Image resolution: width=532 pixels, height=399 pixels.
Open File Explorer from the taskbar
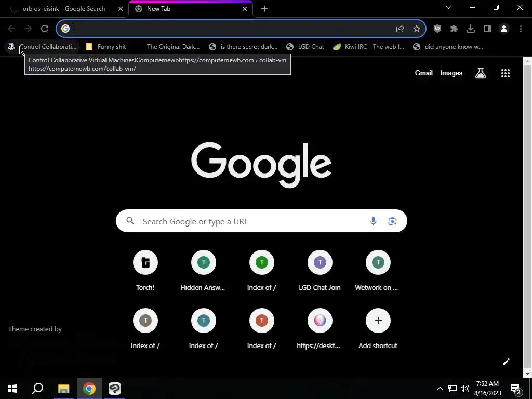point(63,389)
